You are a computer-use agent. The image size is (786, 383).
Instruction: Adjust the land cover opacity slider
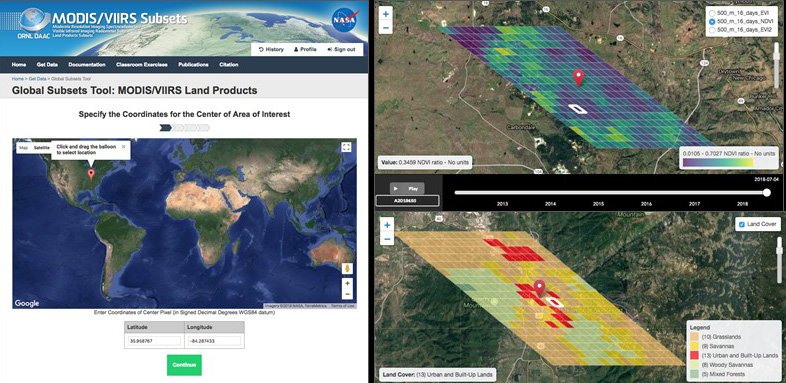coord(780,252)
